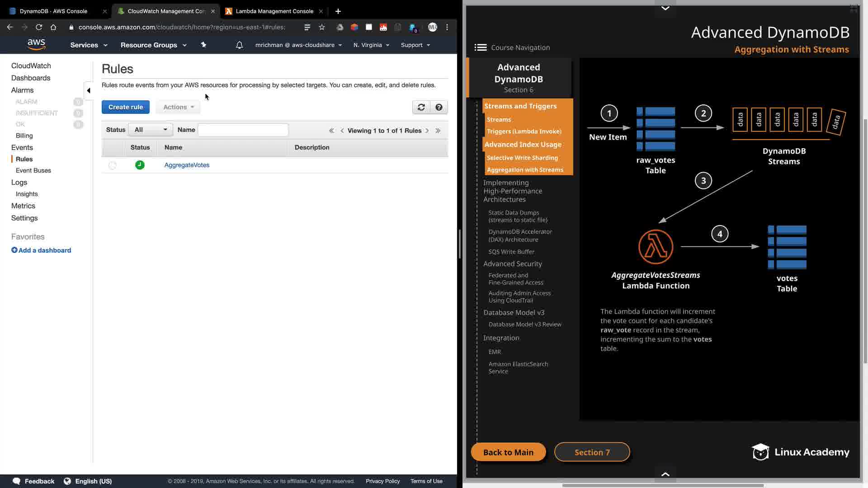This screenshot has width=868, height=488.
Task: Reload the page with browser refresh icon
Action: (39, 27)
